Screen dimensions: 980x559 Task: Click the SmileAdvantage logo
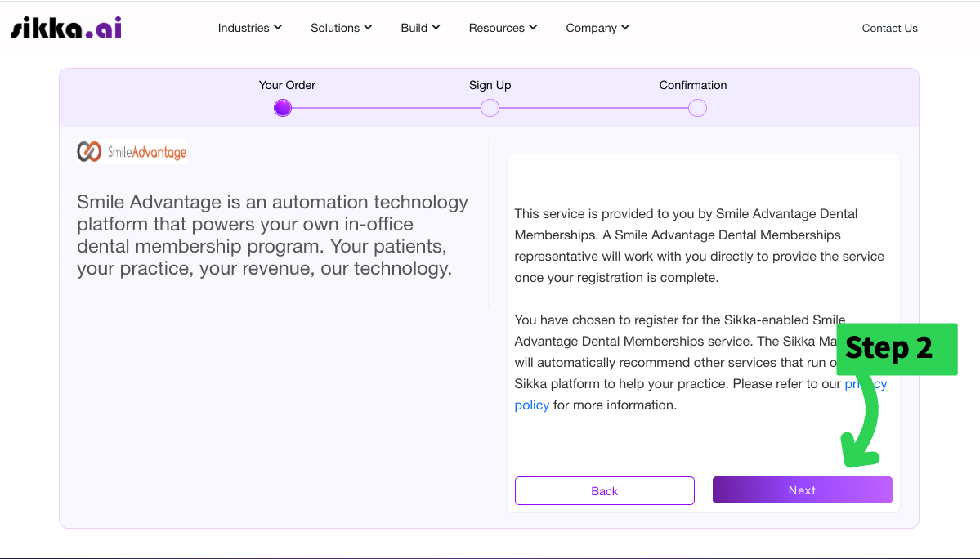click(x=132, y=152)
